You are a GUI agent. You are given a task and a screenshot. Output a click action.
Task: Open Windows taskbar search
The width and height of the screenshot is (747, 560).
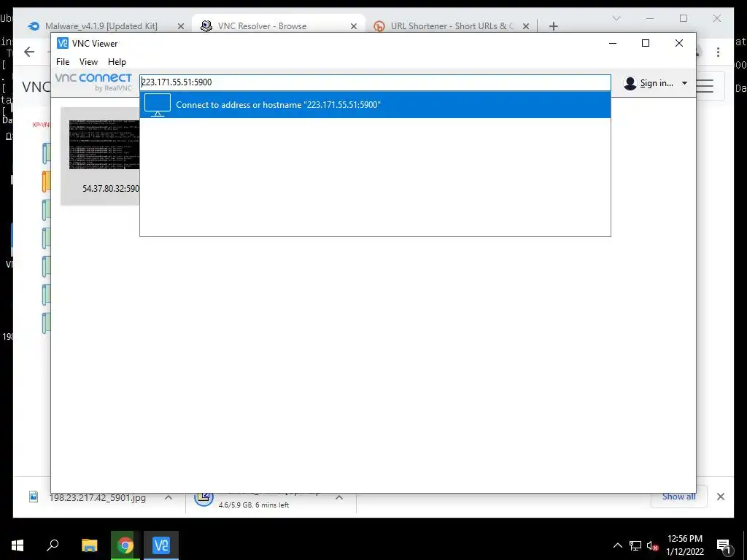pyautogui.click(x=53, y=545)
